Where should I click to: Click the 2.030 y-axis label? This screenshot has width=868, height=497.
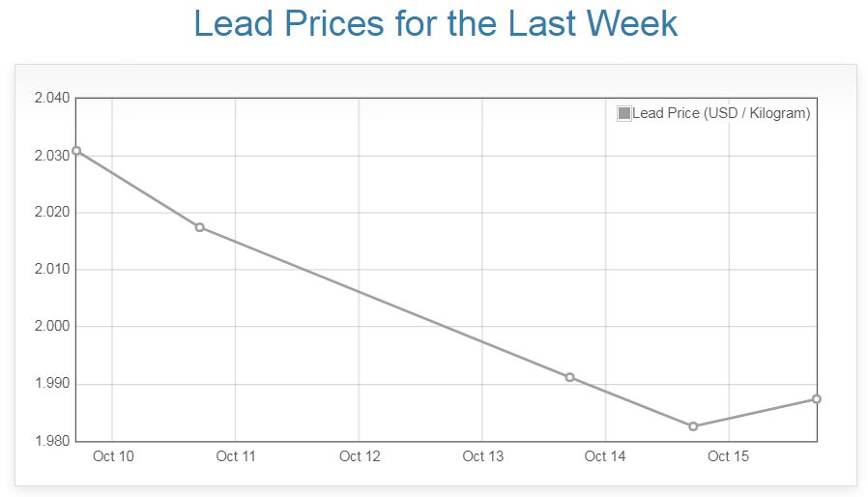coord(52,155)
